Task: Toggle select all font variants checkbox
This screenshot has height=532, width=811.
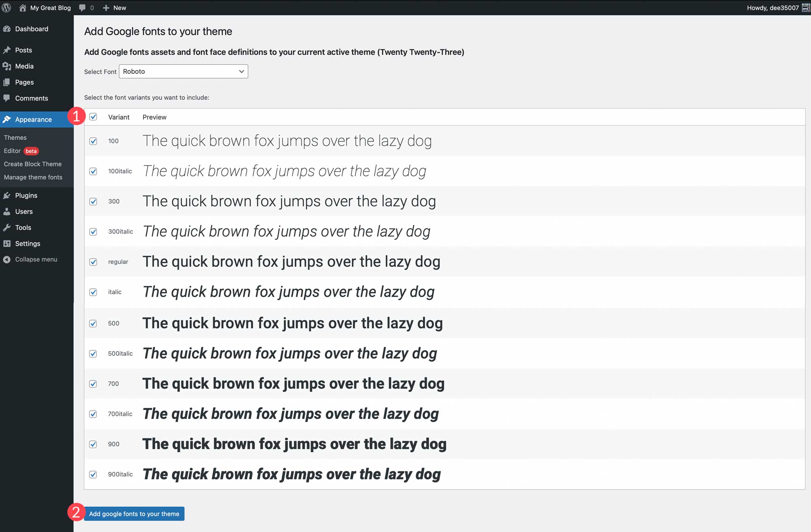Action: coord(93,117)
